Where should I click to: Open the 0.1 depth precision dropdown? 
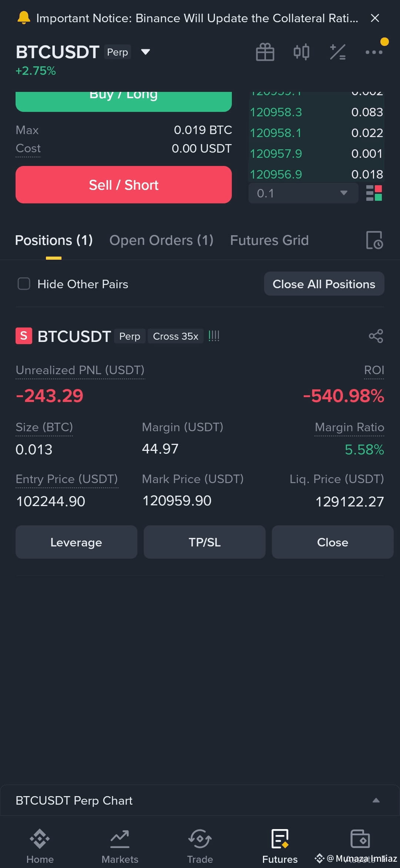303,193
